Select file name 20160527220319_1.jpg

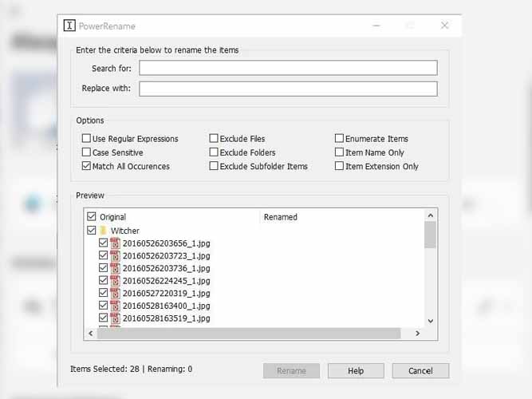[x=166, y=294]
